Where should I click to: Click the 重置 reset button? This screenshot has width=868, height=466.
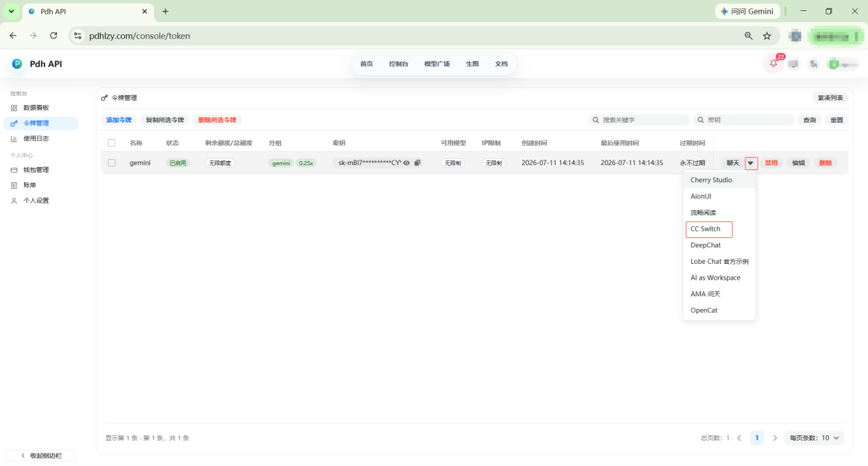pos(836,120)
